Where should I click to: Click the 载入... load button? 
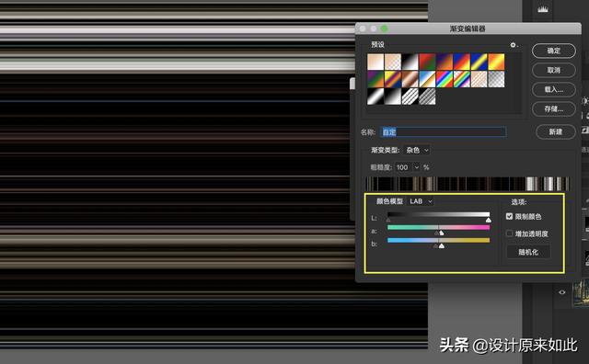[554, 90]
